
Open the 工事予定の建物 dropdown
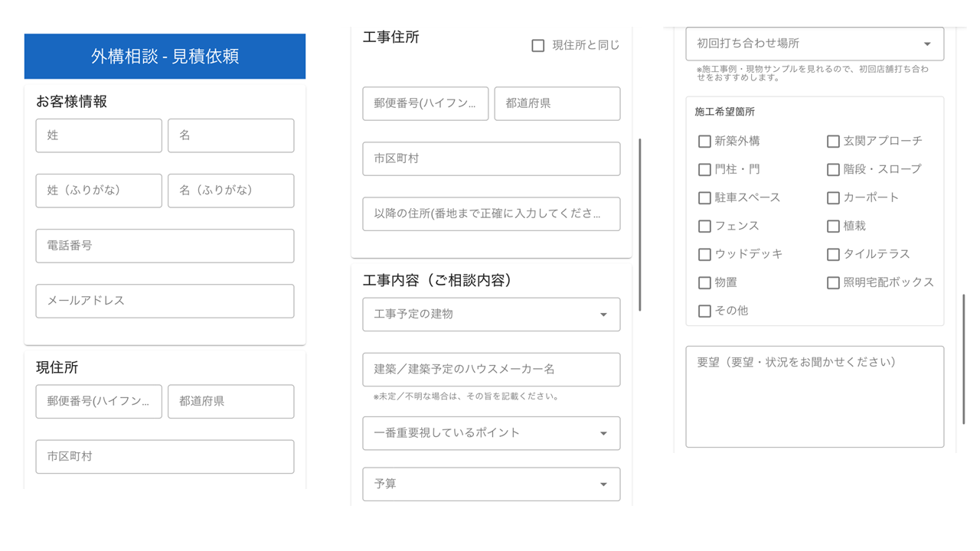[x=491, y=315]
